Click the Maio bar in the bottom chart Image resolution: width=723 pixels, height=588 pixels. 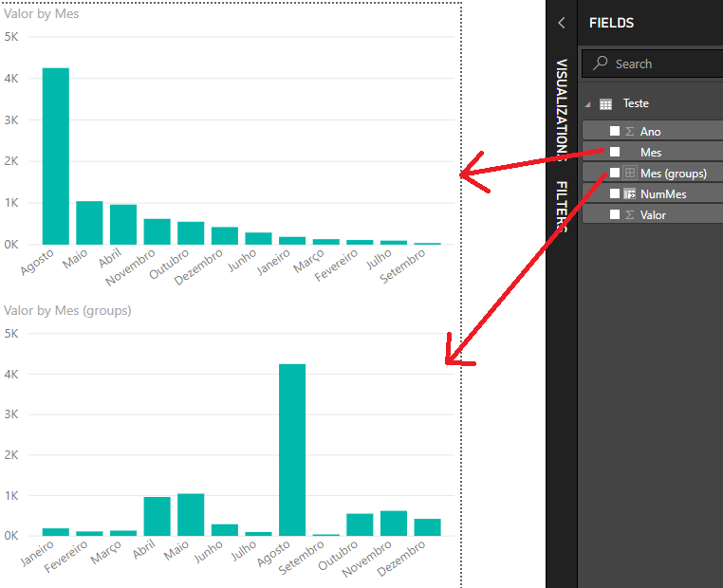pyautogui.click(x=191, y=514)
